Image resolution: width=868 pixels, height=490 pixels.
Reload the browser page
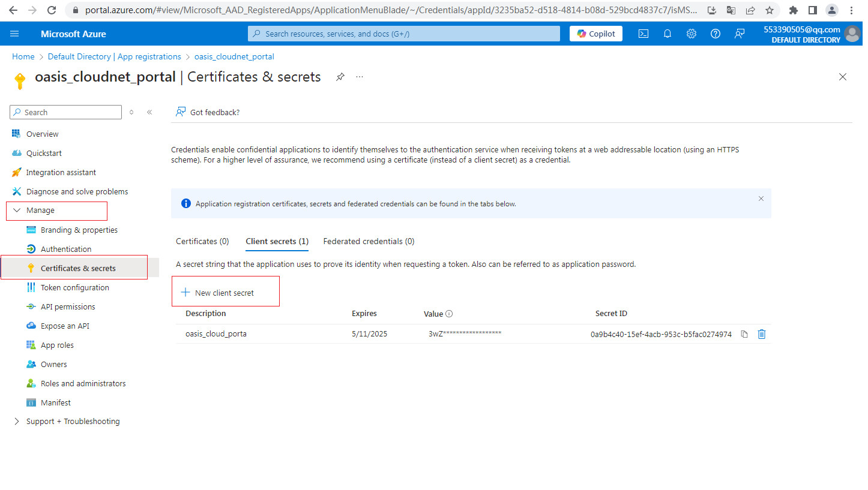pyautogui.click(x=52, y=10)
